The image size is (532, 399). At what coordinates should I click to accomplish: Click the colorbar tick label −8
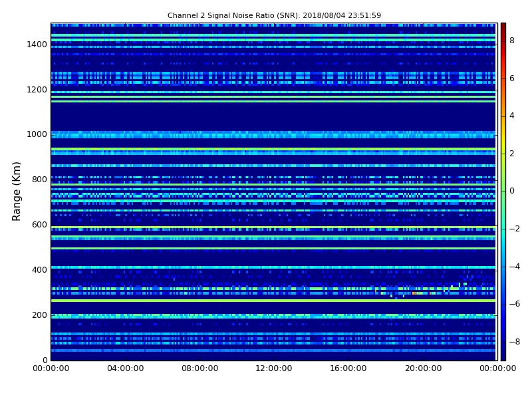pos(515,342)
